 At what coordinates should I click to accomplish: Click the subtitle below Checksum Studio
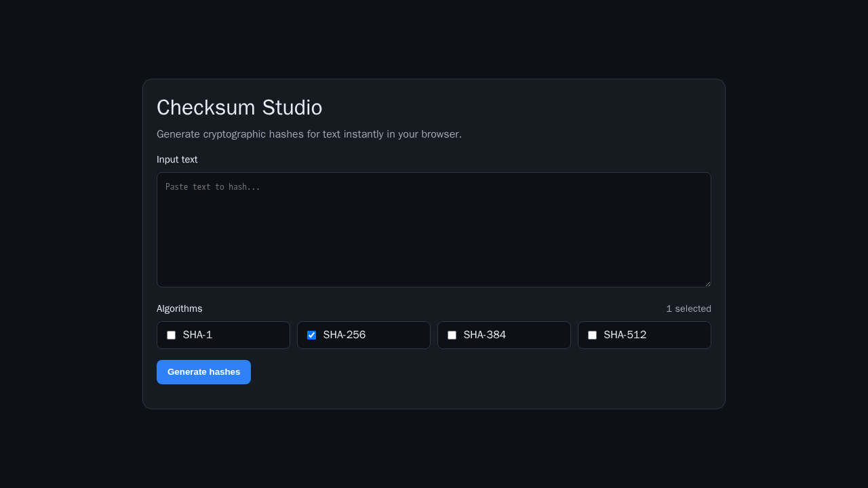(x=309, y=134)
